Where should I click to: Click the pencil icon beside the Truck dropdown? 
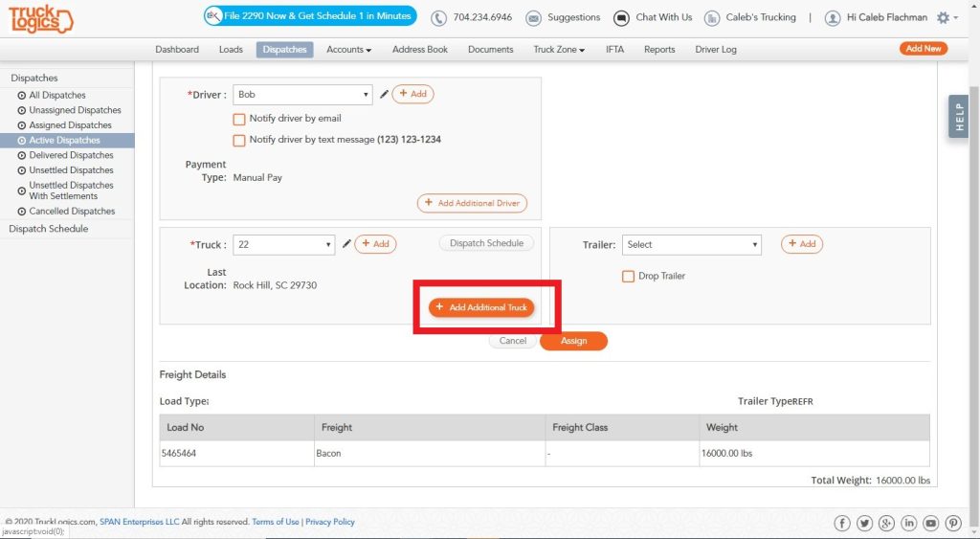[346, 244]
